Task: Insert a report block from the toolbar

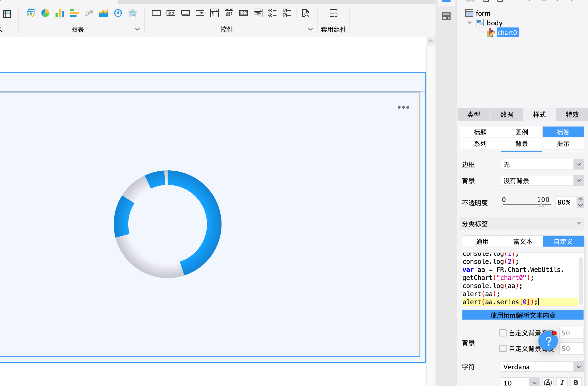Action: click(7, 13)
